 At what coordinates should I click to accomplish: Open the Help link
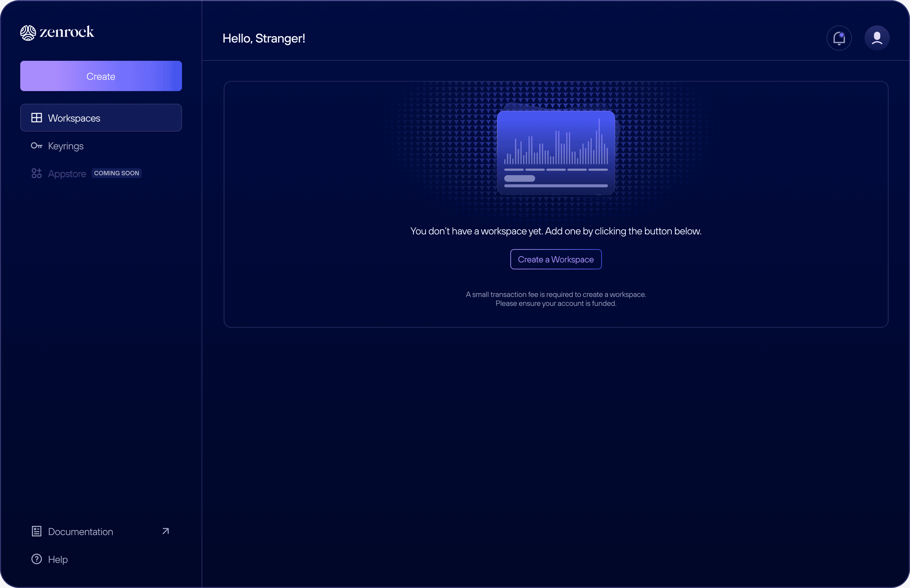click(x=58, y=559)
